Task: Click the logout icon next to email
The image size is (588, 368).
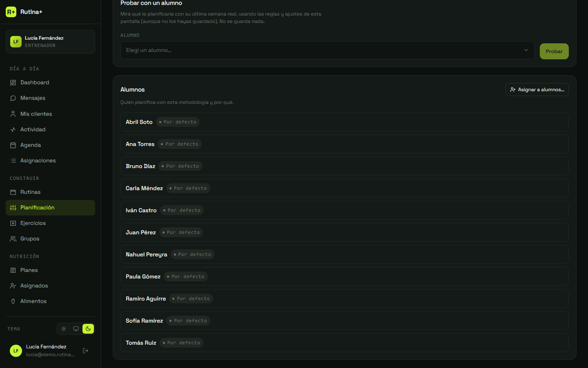Action: coord(85,350)
